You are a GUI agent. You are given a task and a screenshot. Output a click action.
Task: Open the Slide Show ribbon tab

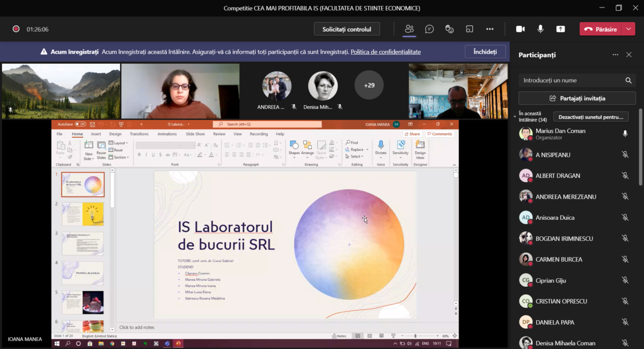(x=195, y=134)
